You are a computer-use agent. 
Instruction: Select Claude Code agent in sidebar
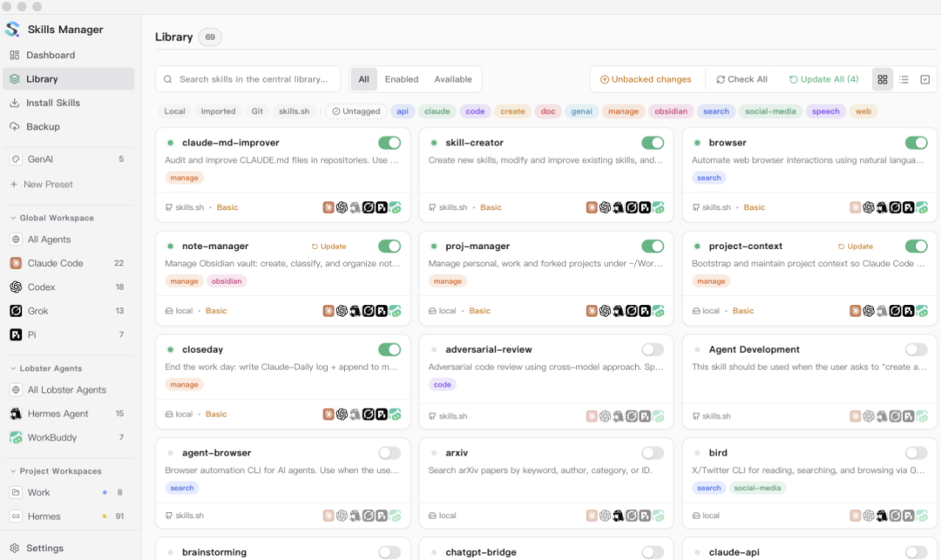(69, 263)
